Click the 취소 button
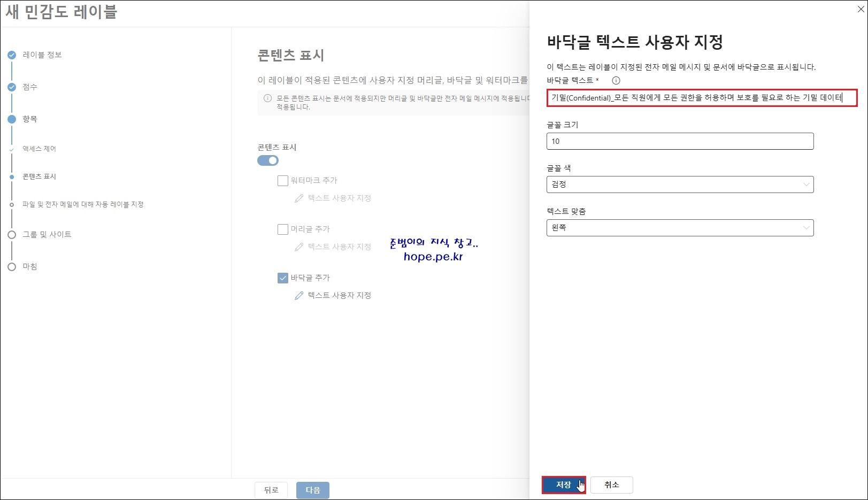This screenshot has width=868, height=500. tap(612, 485)
